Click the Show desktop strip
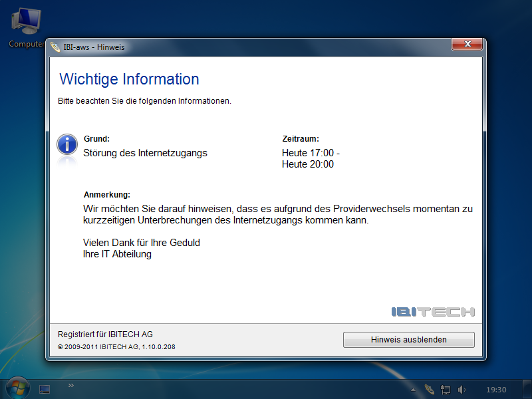The height and width of the screenshot is (399, 532). pos(528,389)
